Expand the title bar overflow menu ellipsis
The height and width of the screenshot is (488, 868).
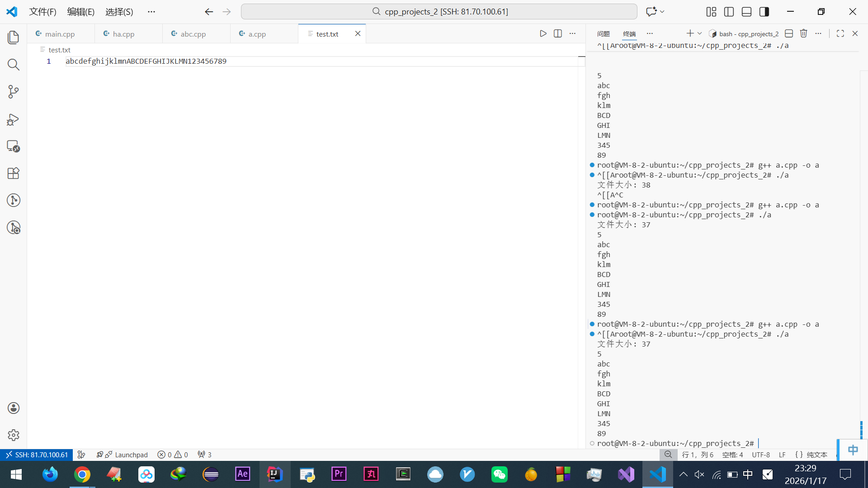(x=151, y=12)
